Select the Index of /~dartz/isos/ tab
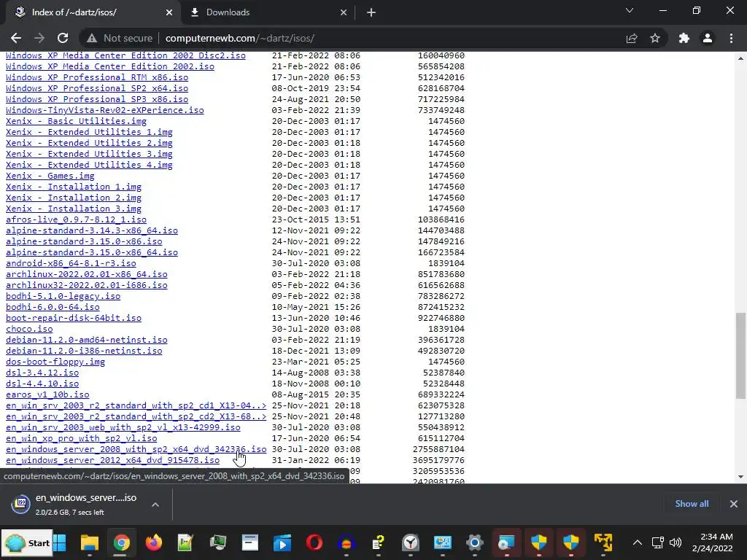Screen dimensions: 747x560 click(93, 12)
